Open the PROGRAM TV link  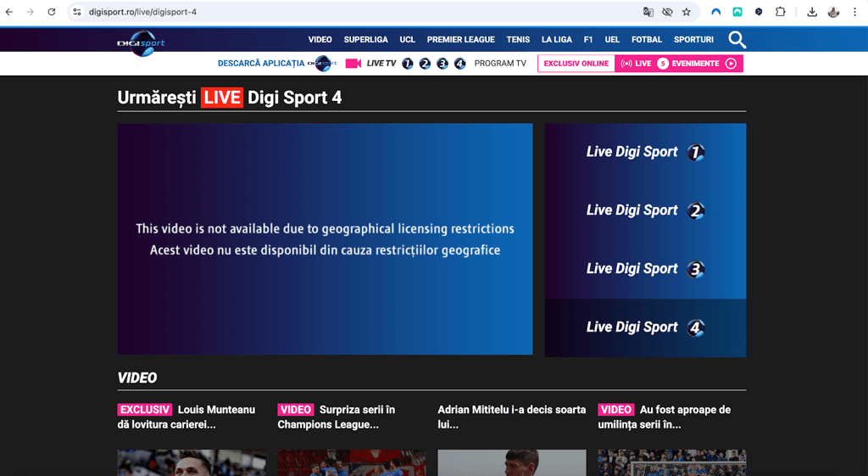(x=500, y=64)
